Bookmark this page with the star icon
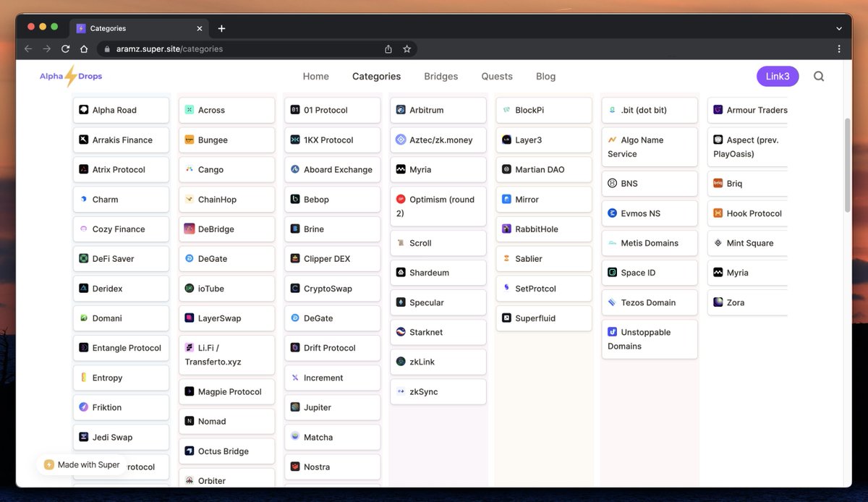 point(407,49)
